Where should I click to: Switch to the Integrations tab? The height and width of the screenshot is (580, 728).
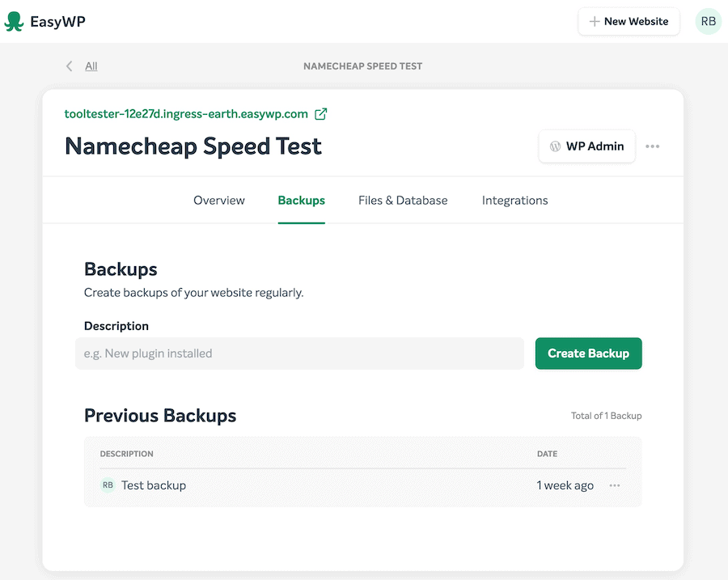point(515,200)
